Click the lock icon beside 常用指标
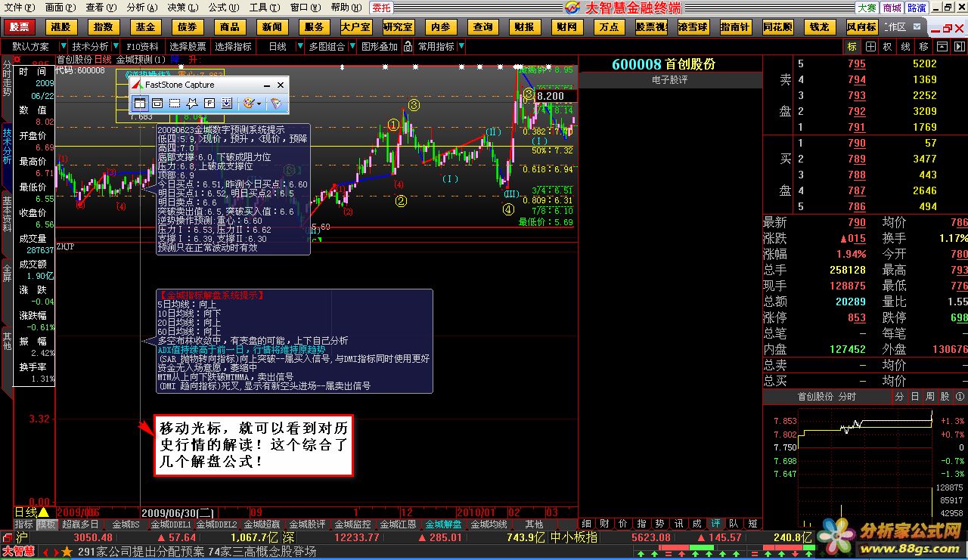968x560 pixels. [407, 46]
